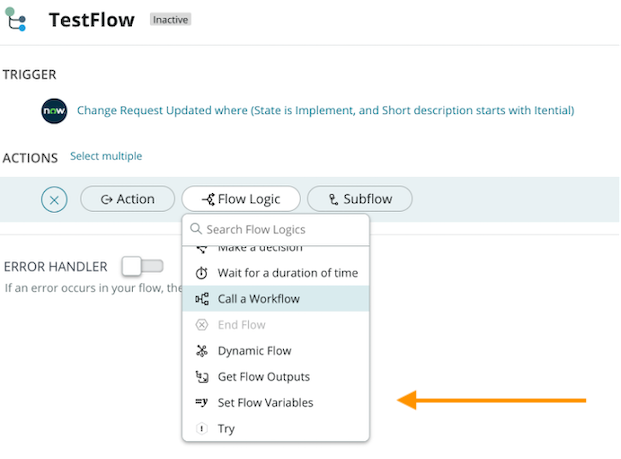Choose 'Wait for a duration of time'
Image resolution: width=621 pixels, height=459 pixels.
tap(287, 273)
